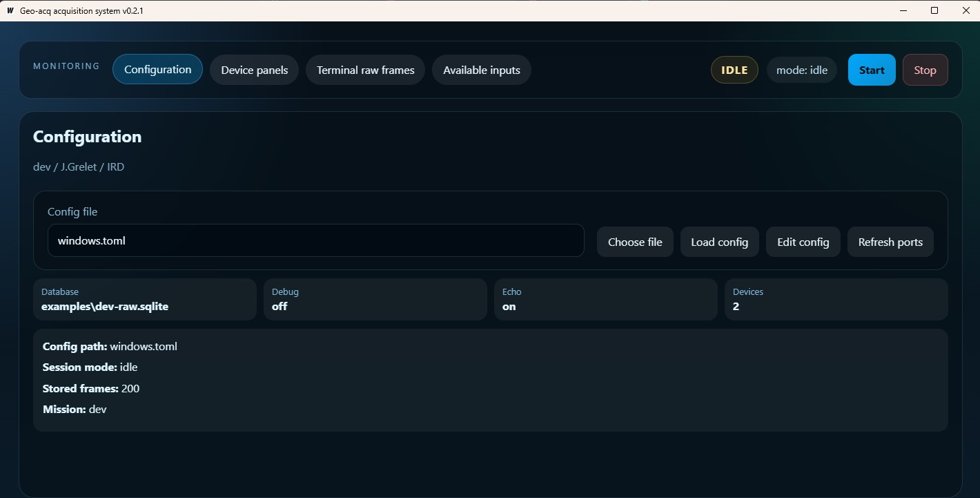Maximize the Geo-acq window
The height and width of the screenshot is (498, 980).
(x=934, y=10)
